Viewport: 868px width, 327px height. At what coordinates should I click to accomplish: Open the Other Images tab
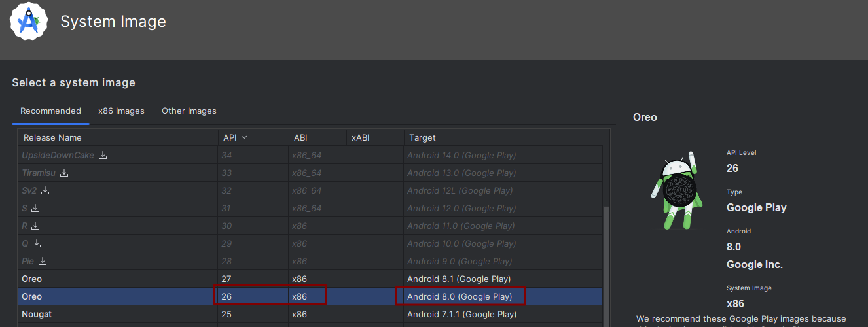pyautogui.click(x=189, y=111)
